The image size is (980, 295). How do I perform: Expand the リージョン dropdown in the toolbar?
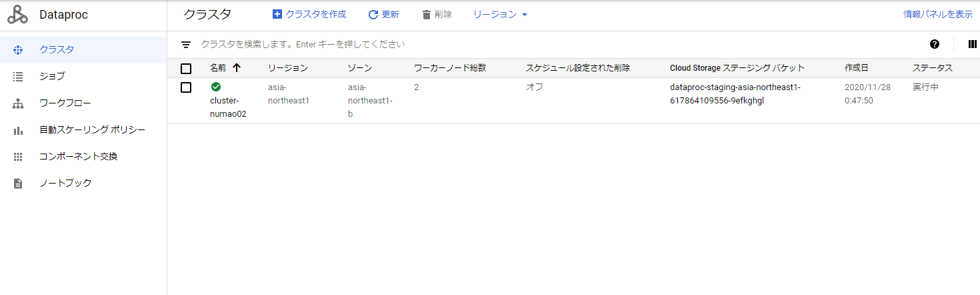(x=500, y=15)
